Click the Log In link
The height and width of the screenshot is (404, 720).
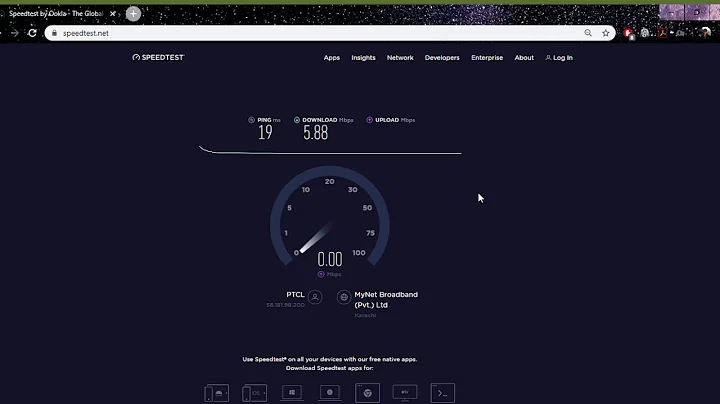(x=559, y=58)
